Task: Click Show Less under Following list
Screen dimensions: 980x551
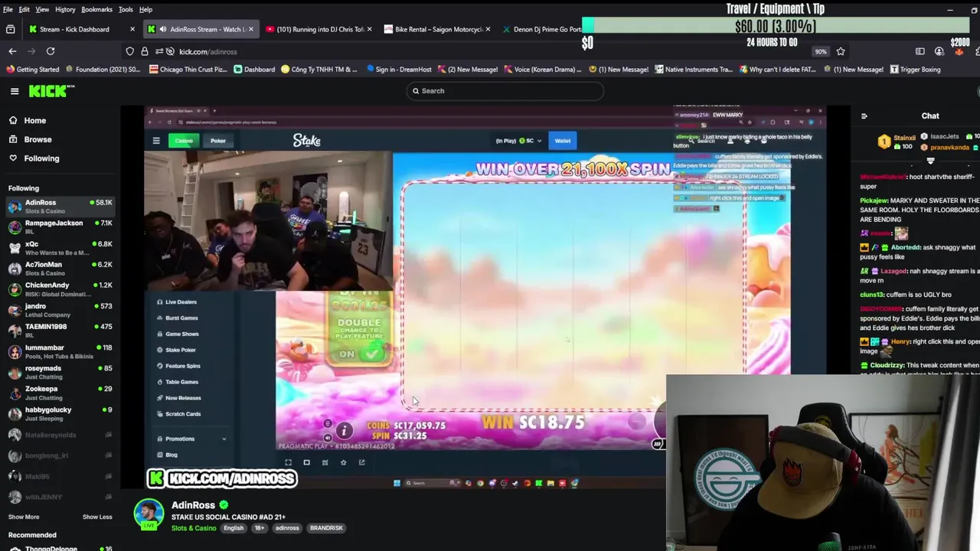Action: 97,517
